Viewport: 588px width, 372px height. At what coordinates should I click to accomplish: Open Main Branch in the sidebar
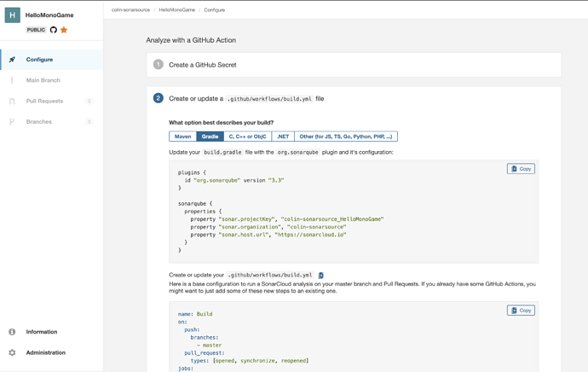point(52,80)
